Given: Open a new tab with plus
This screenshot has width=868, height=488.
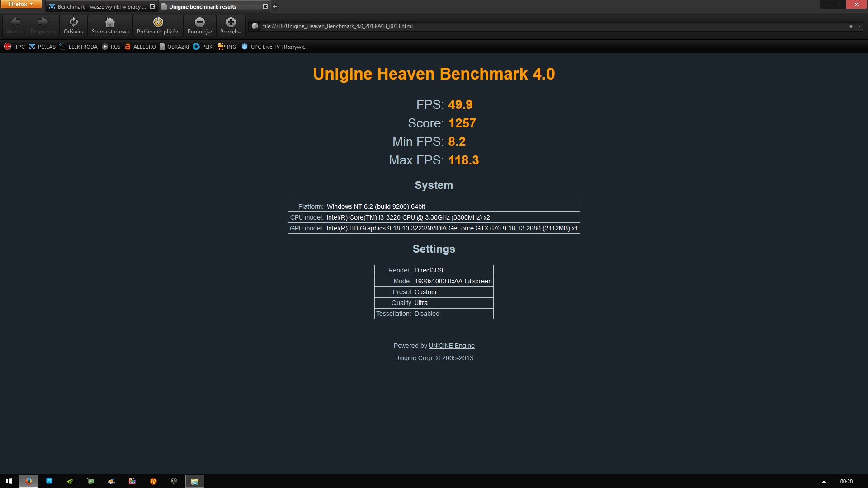Looking at the screenshot, I should point(275,6).
